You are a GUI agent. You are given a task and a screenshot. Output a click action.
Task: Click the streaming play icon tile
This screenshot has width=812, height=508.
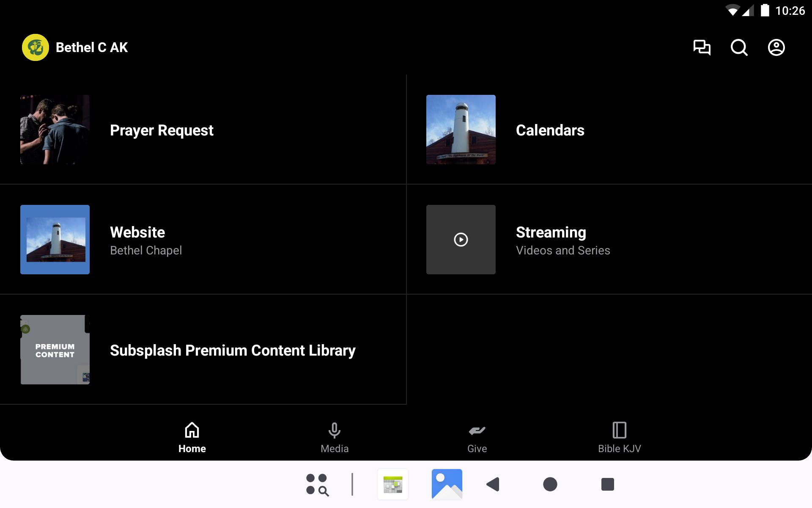461,240
